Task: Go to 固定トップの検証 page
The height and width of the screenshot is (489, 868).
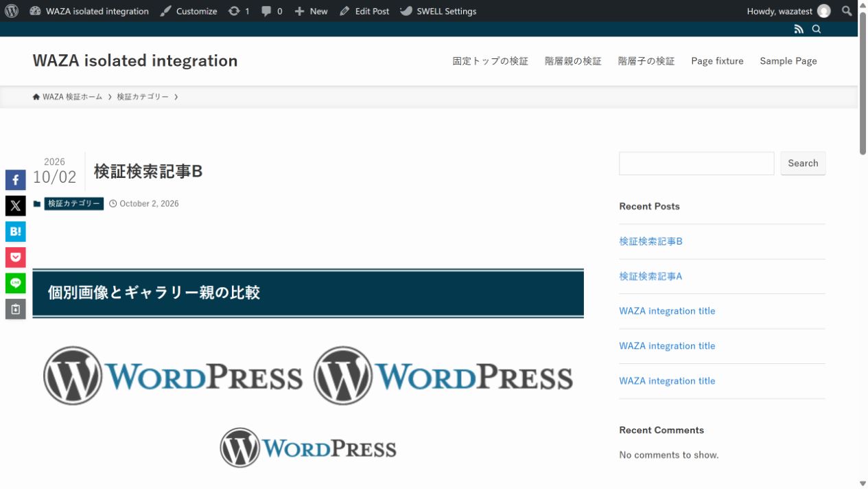Action: tap(491, 61)
